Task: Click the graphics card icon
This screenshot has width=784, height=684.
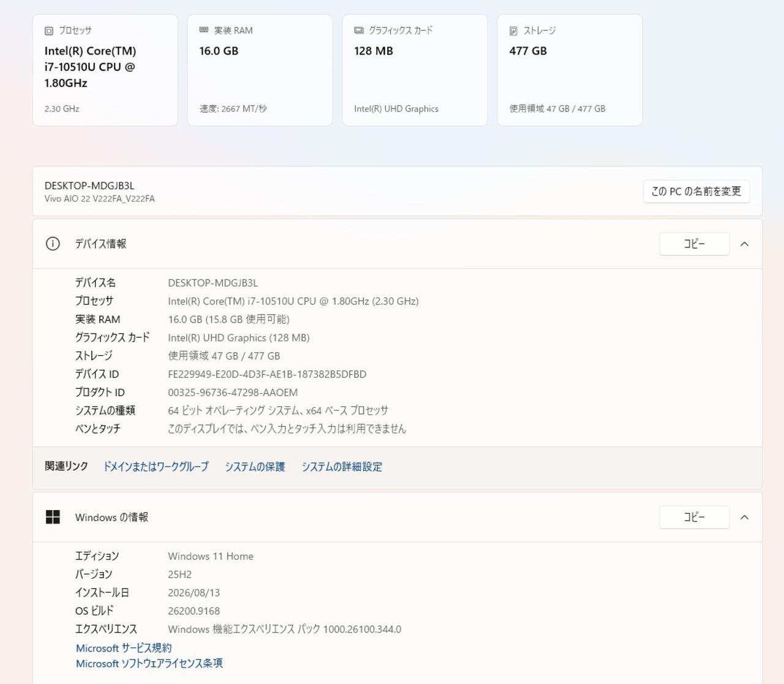Action: pyautogui.click(x=359, y=30)
